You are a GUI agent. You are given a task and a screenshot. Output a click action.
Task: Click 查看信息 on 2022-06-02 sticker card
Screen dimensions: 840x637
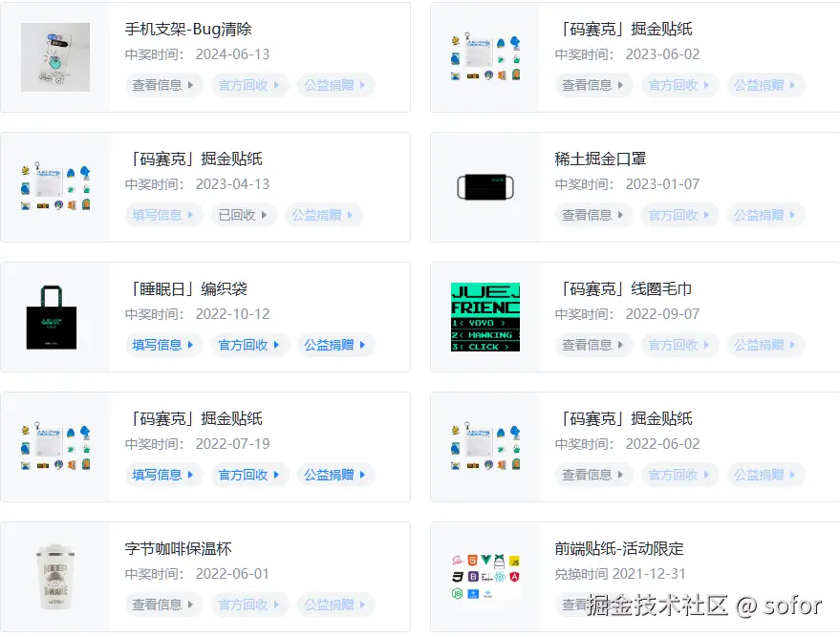(x=592, y=475)
